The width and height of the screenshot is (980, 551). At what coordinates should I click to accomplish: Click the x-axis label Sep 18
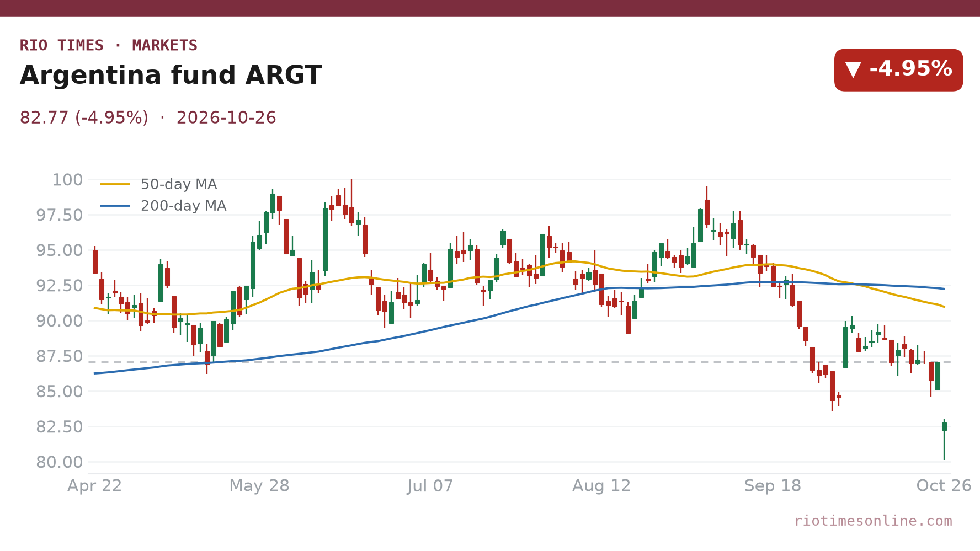773,486
